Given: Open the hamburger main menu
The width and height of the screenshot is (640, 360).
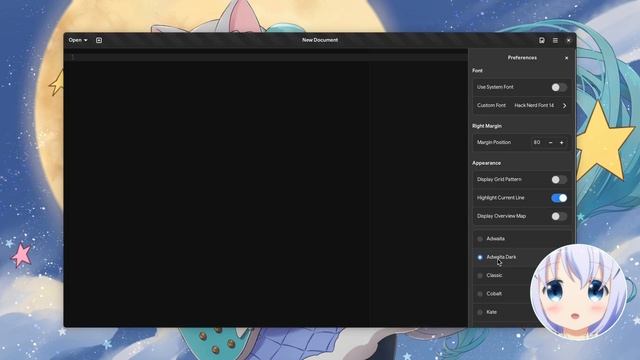Looking at the screenshot, I should pyautogui.click(x=555, y=40).
